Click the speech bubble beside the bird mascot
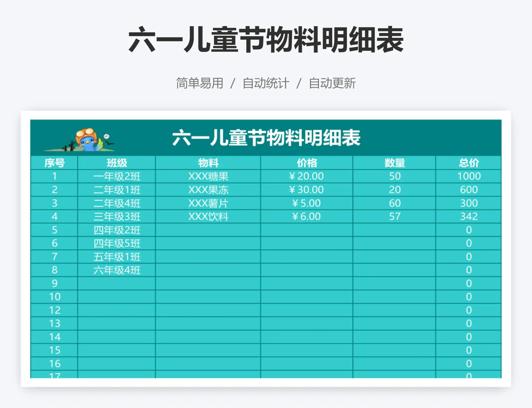532x408 pixels. (x=106, y=136)
